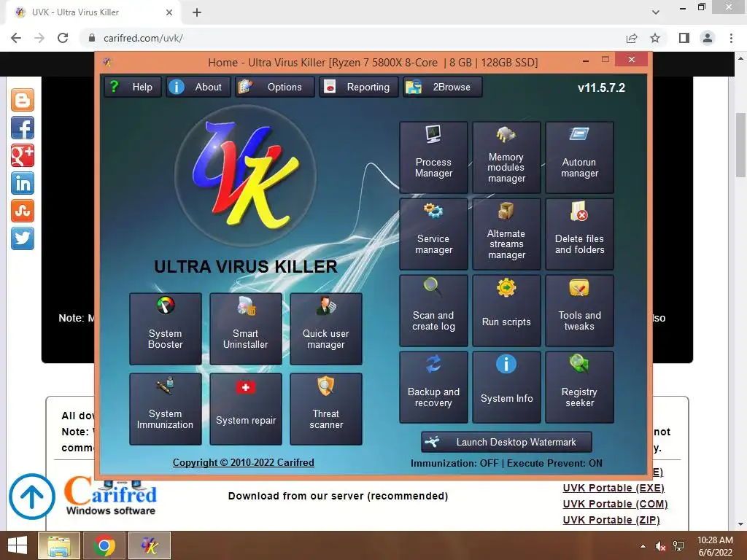
Task: Select the UVK - Ultra Virus Killer tab
Action: 93,12
